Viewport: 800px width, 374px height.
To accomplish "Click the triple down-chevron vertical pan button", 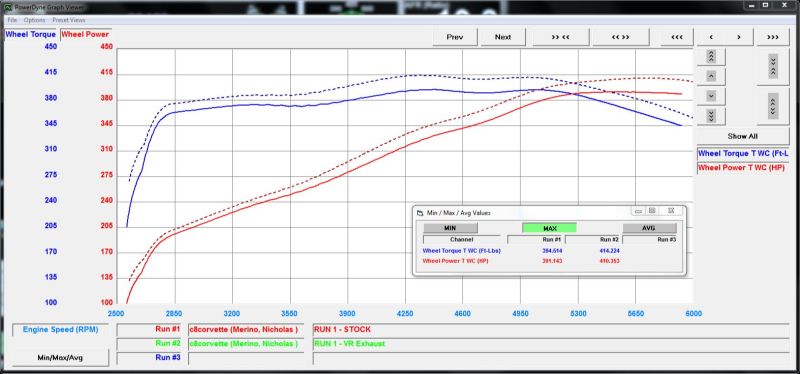I will pos(711,116).
